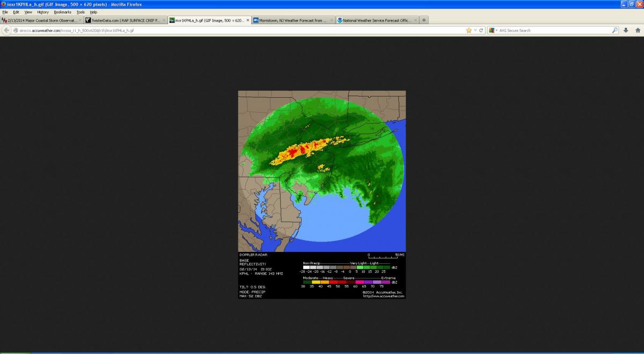Close the TwisterData.com RAP SURFACE tab

pos(164,20)
